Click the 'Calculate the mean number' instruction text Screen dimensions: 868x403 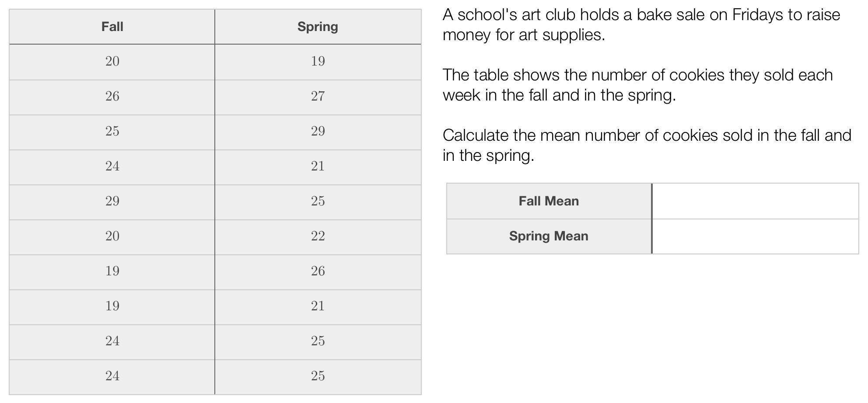647,146
